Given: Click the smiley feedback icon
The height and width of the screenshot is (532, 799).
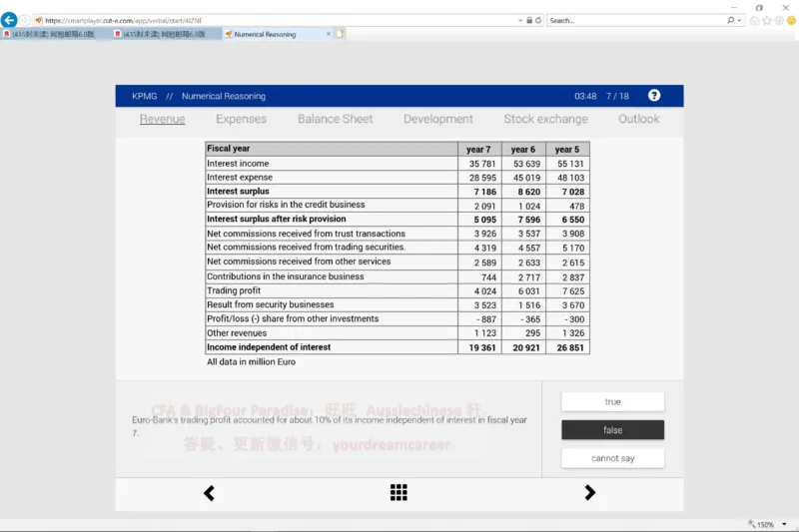Looking at the screenshot, I should click(790, 20).
